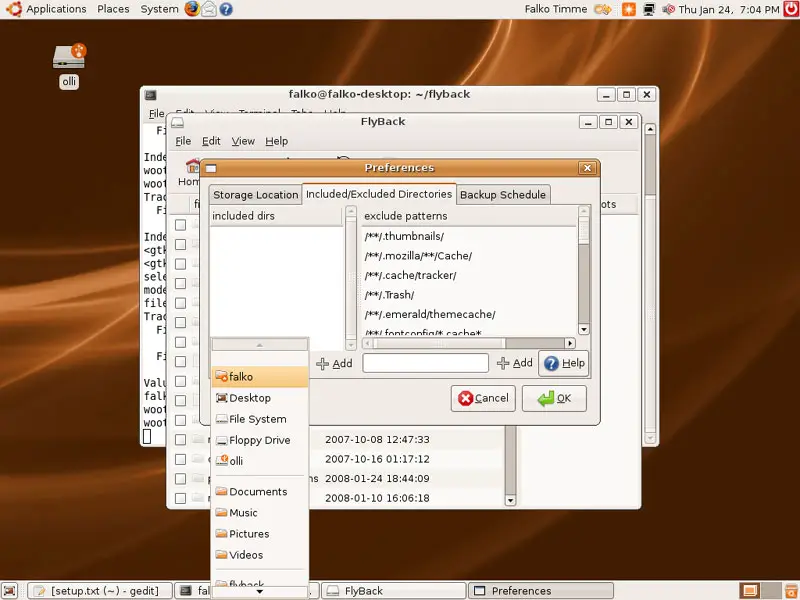The width and height of the screenshot is (800, 600).
Task: Pick olli volume in folder dropdown
Action: pyautogui.click(x=259, y=461)
